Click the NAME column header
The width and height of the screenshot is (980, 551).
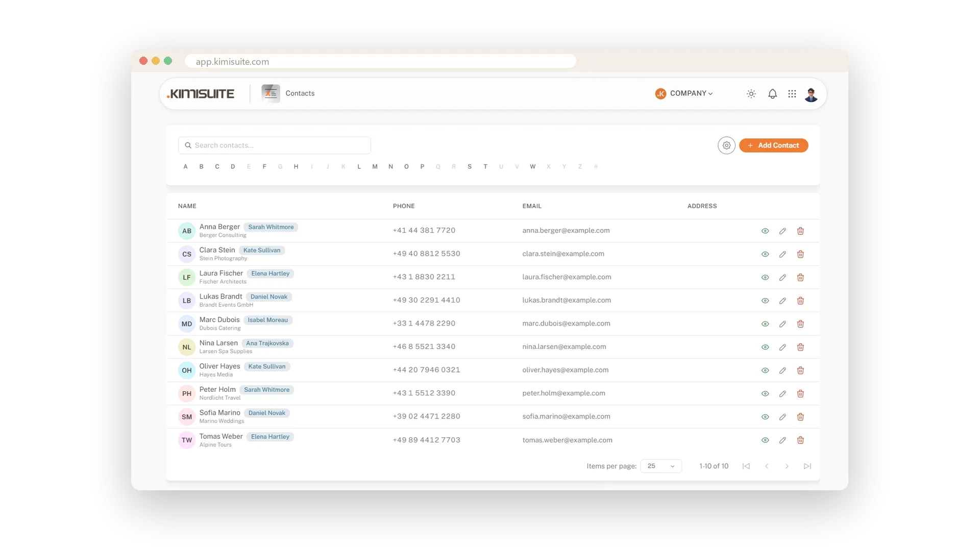pyautogui.click(x=187, y=206)
